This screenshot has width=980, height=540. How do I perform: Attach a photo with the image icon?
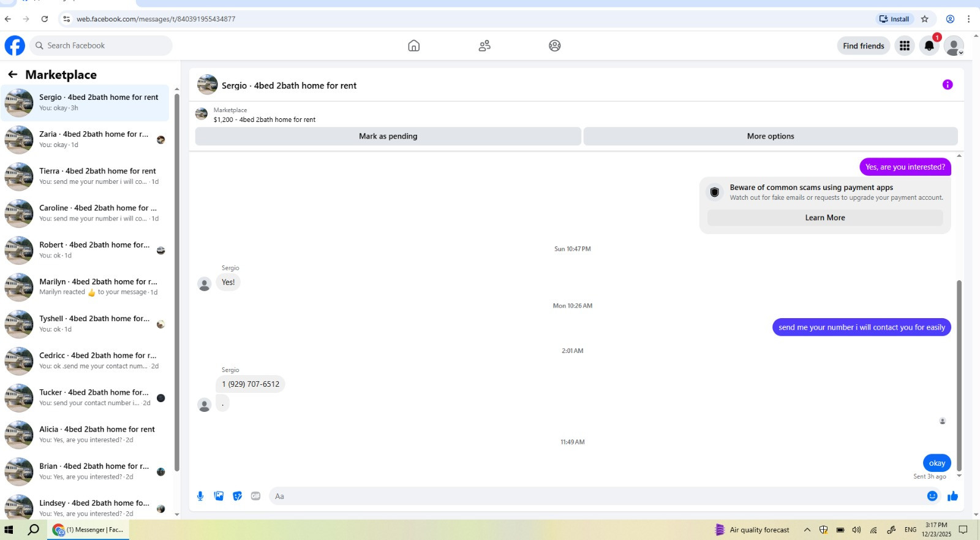pyautogui.click(x=219, y=496)
